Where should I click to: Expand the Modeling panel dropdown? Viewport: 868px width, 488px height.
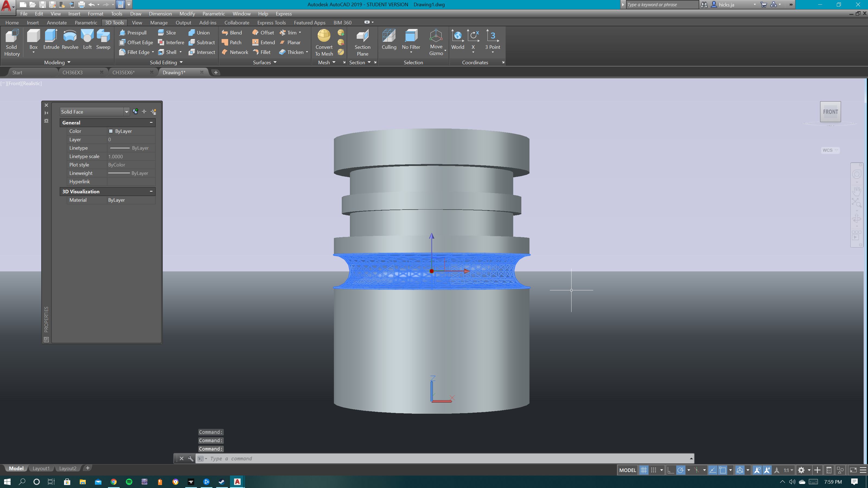click(57, 62)
